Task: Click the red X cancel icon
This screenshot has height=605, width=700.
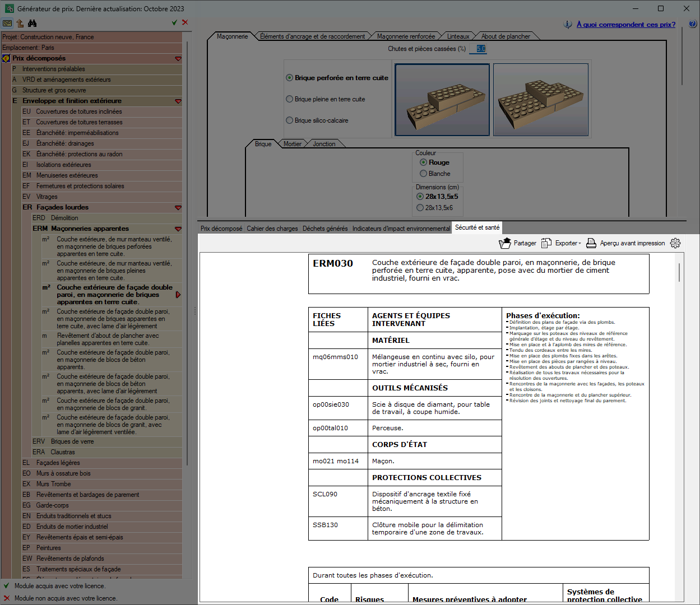Action: [185, 22]
